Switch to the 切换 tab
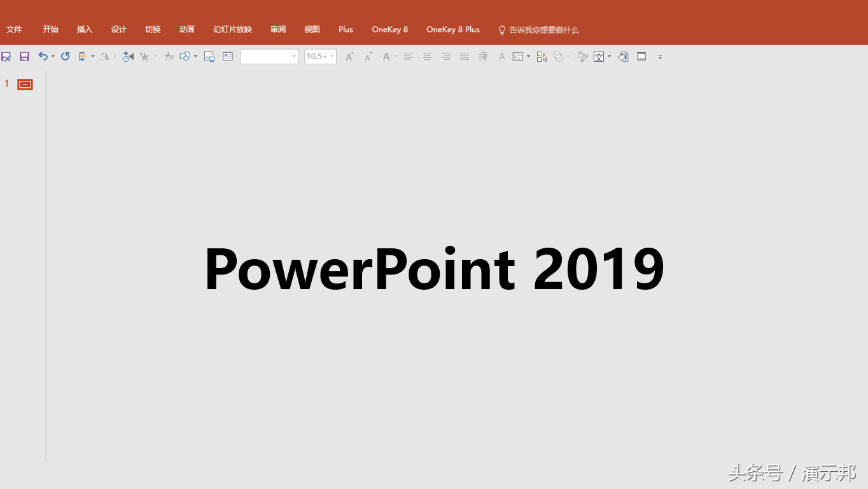The width and height of the screenshot is (868, 489). [x=153, y=29]
